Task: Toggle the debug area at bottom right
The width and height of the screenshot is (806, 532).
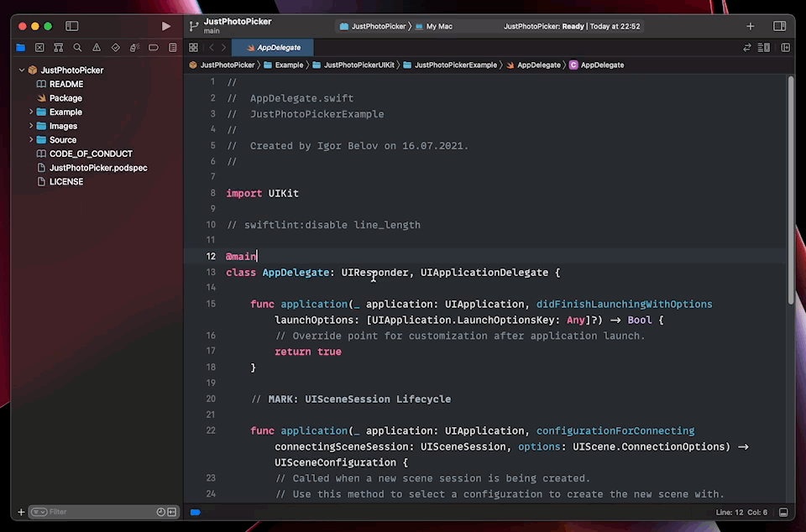Action: click(782, 512)
